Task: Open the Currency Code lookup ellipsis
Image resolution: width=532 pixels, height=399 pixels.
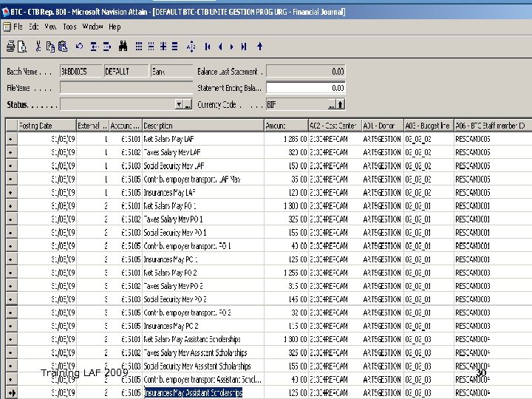Action: pos(332,104)
